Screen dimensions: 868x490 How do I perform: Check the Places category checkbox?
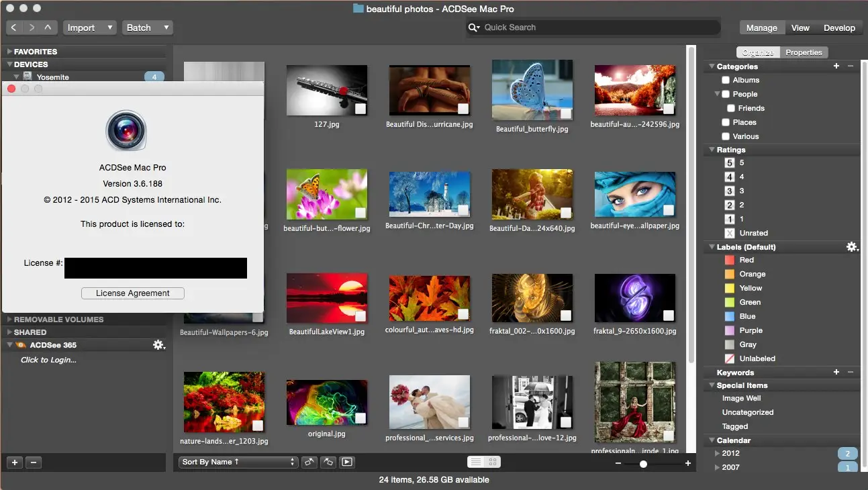[726, 122]
